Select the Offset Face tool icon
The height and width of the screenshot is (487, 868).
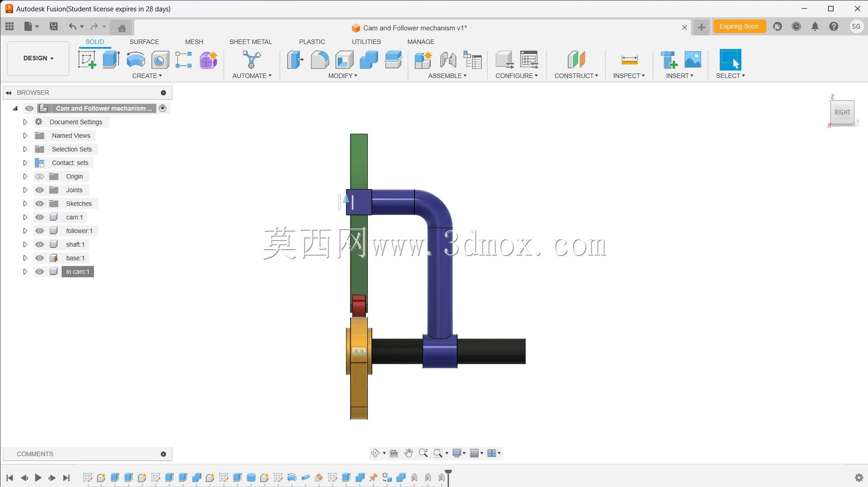(x=393, y=59)
